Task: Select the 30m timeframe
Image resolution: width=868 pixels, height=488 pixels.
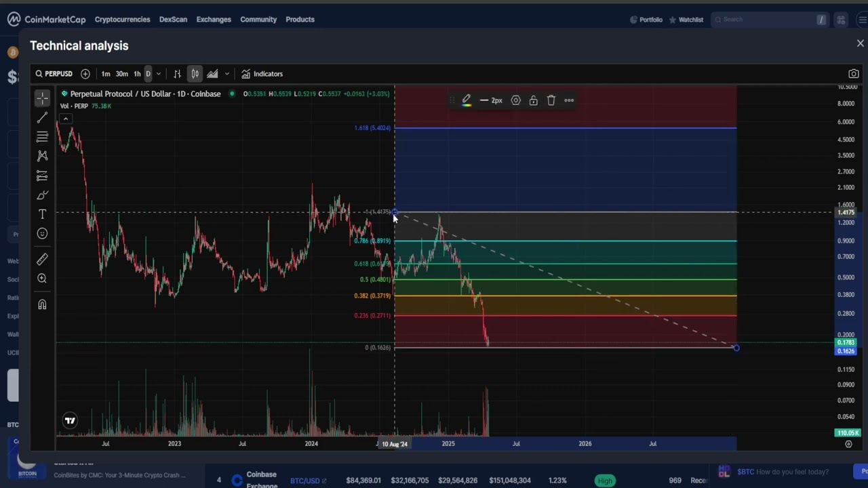Action: pos(121,74)
